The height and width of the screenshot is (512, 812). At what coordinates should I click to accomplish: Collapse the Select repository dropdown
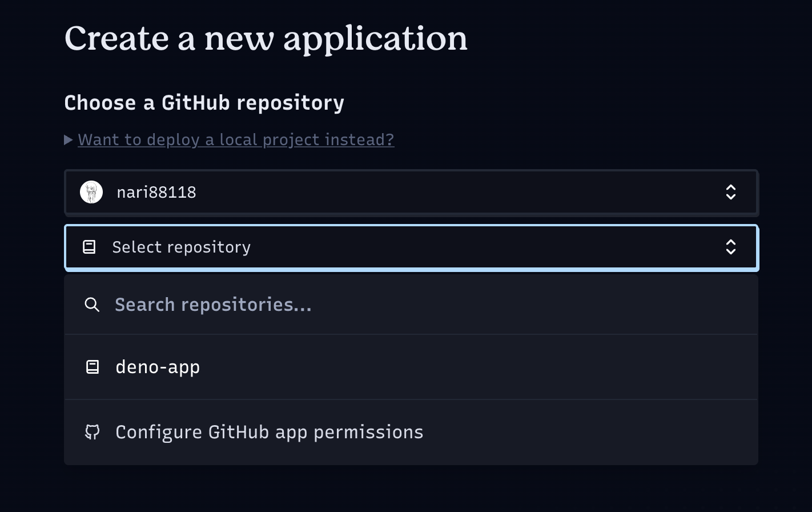(411, 247)
